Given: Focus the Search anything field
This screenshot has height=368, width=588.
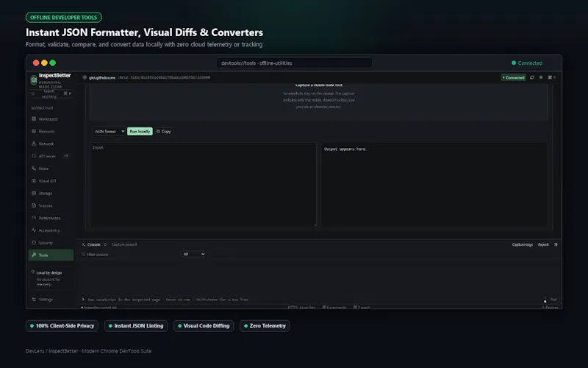Looking at the screenshot, I should (51, 93).
